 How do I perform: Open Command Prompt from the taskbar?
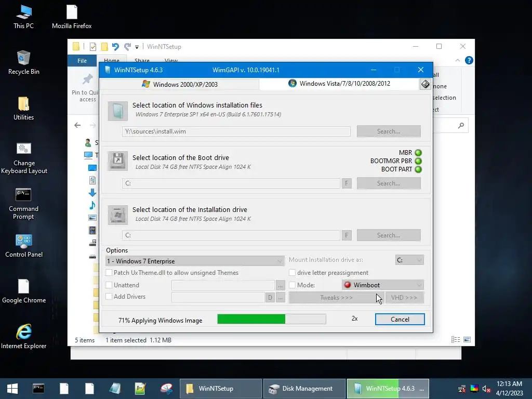38,389
